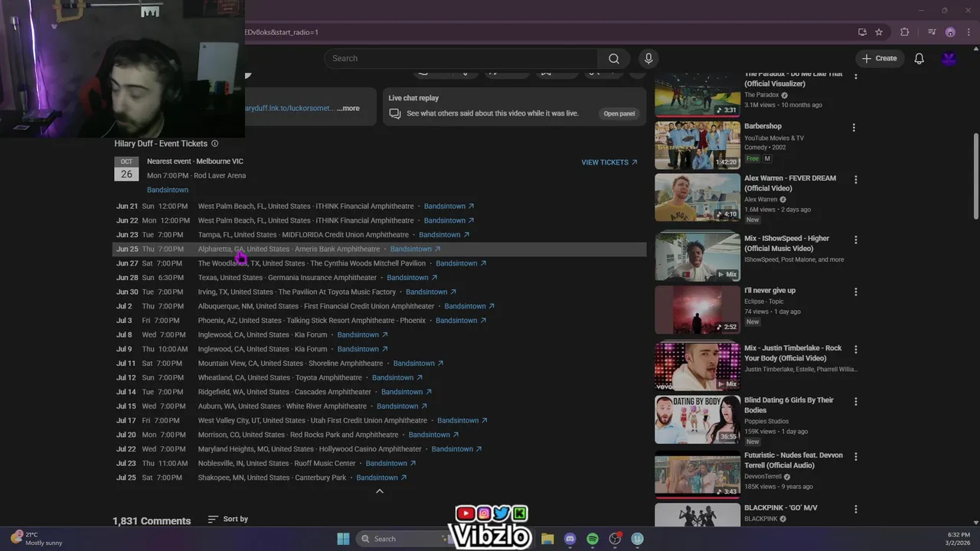The height and width of the screenshot is (551, 980).
Task: Open Bandsintown link for Jul 2 Albuquerque
Action: click(x=469, y=306)
